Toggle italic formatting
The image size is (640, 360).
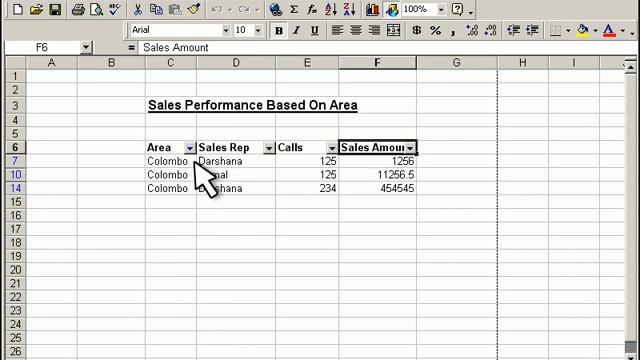point(297,30)
